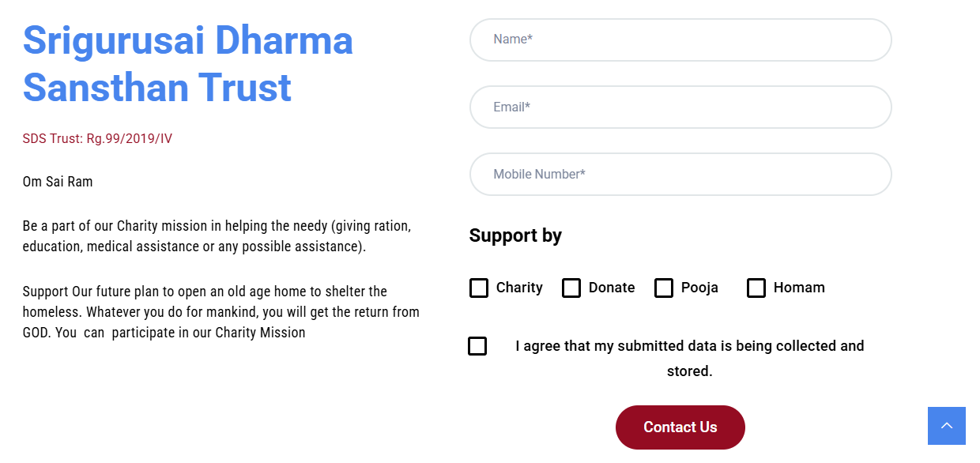Click the agreement statement text
Image resolution: width=980 pixels, height=463 pixels.
click(x=690, y=357)
